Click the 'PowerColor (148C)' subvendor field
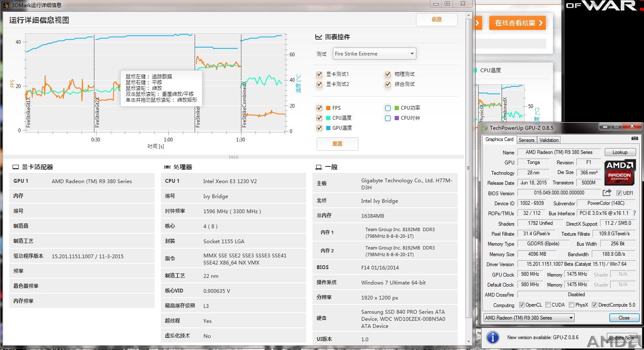Viewport: 644px width, 350px height. [x=606, y=203]
